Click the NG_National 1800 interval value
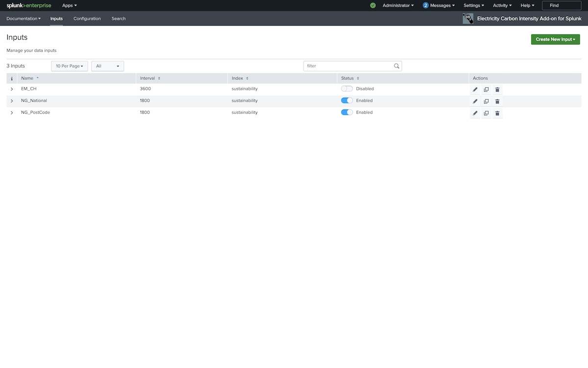588x368 pixels. tap(145, 101)
